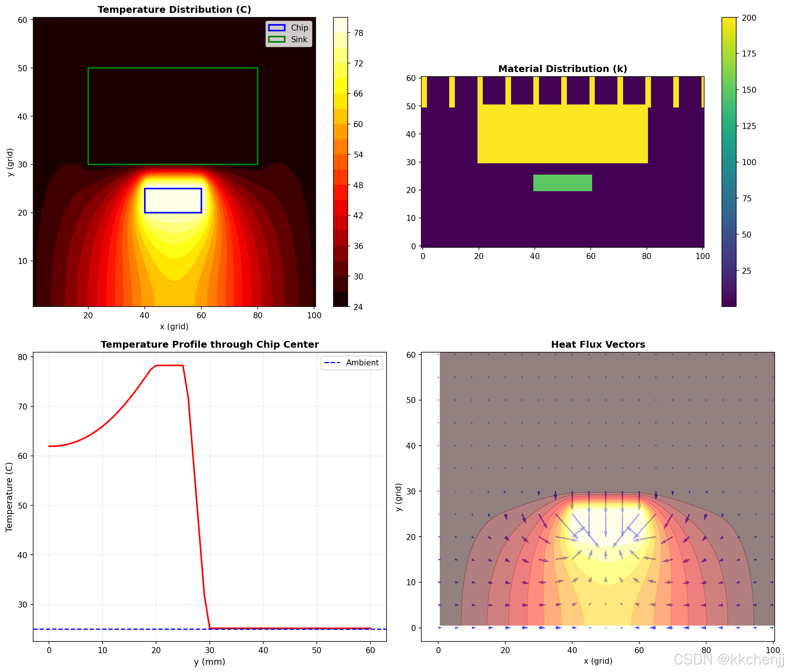Click the green chip block in material plot

(x=562, y=183)
